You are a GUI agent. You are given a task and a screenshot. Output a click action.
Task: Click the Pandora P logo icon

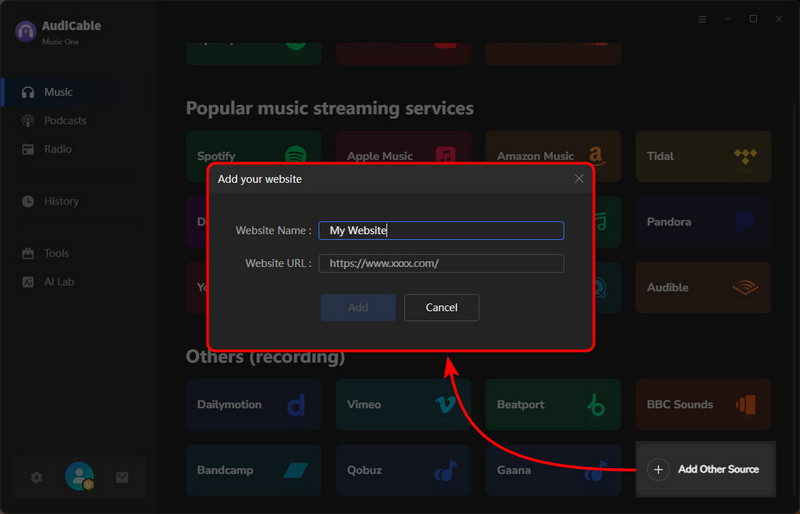coord(745,222)
